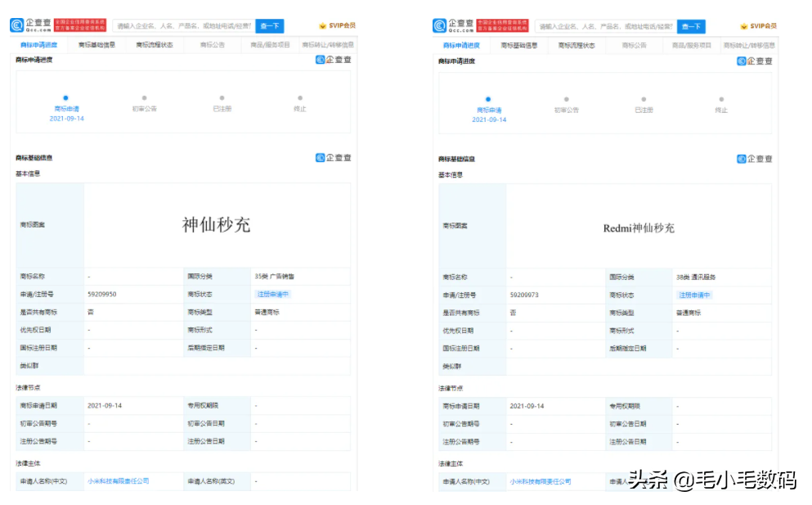This screenshot has height=505, width=812.
Task: Click the 终止 progress dot on the Redmi神仙秒充 page
Action: (721, 98)
